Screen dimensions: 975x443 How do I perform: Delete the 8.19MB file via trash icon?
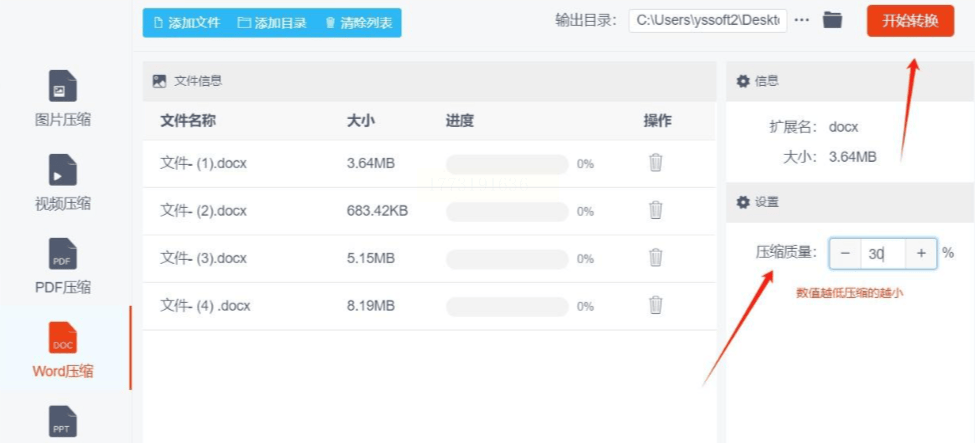pyautogui.click(x=656, y=305)
